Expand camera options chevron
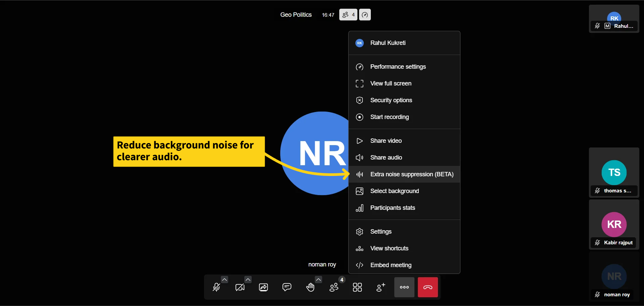644x306 pixels. point(248,280)
